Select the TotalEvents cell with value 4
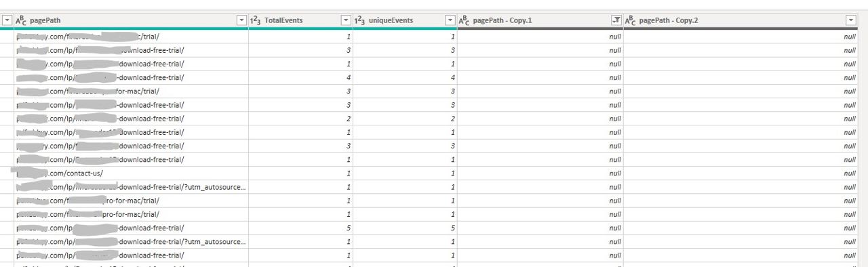This screenshot has width=868, height=267. 300,77
